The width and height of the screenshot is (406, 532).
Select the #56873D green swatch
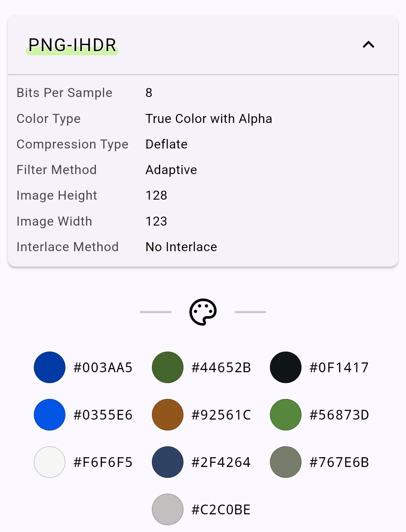[286, 415]
